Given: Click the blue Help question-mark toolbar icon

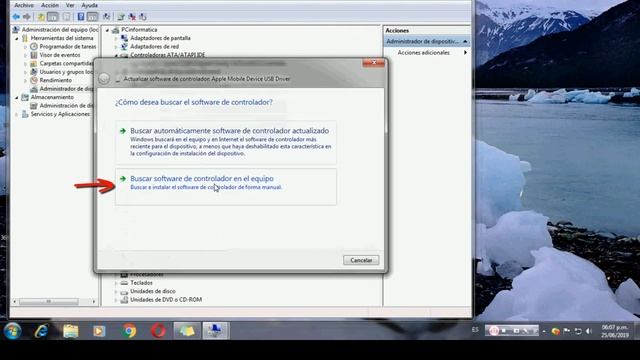Looking at the screenshot, I should [81, 17].
